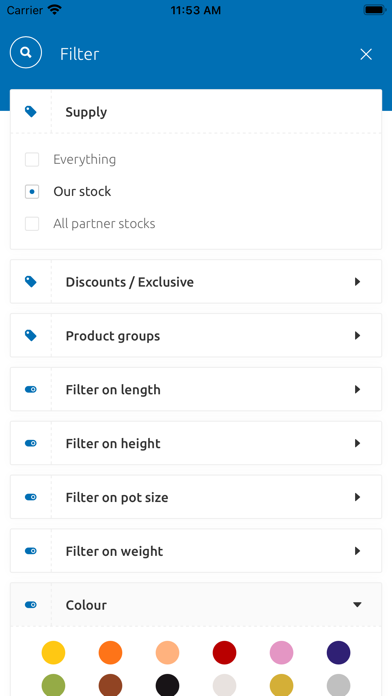Tap the toggle icon beside Colour
The image size is (392, 696).
[x=31, y=605]
